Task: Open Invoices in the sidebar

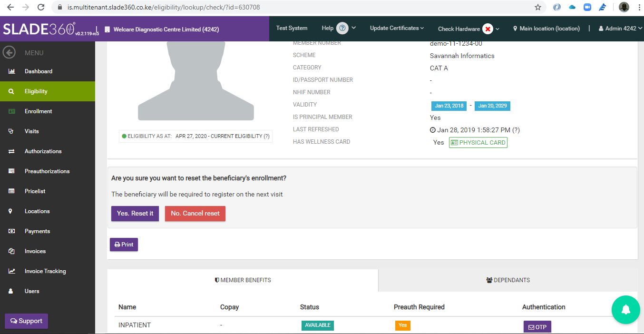Action: coord(48,251)
